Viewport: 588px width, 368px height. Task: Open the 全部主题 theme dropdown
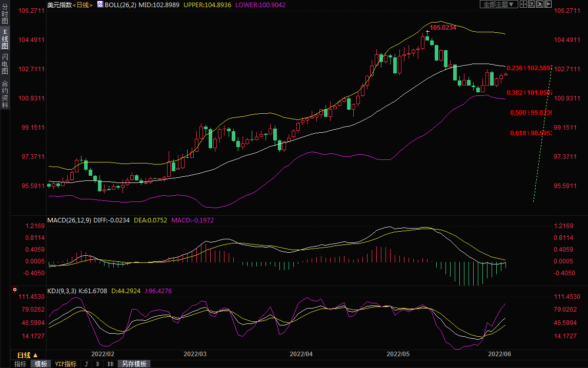(498, 4)
